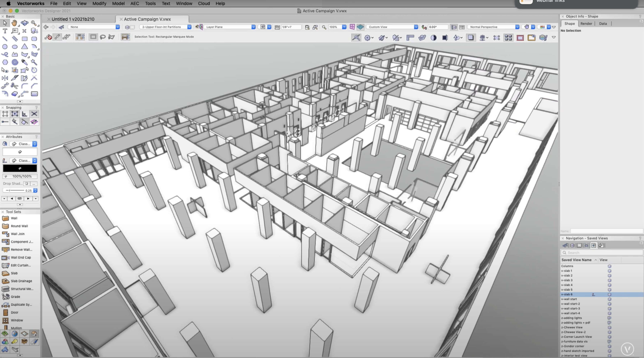Toggle Snap to Working Plane option
644x358 pixels.
34,122
